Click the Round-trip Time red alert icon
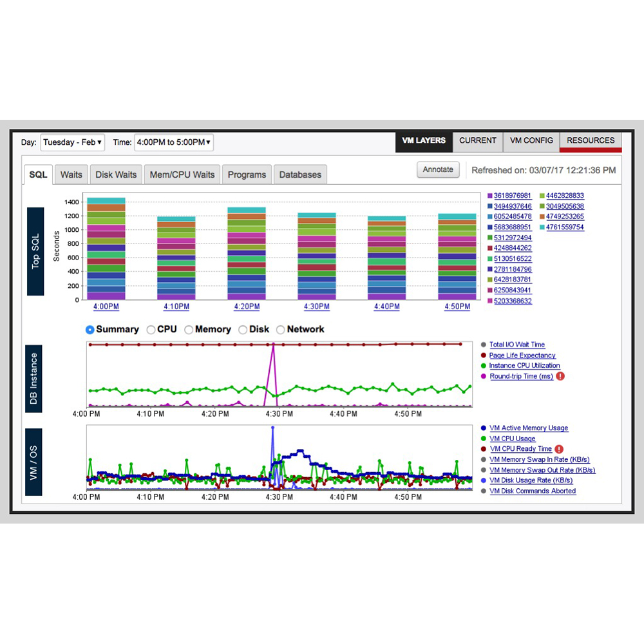The image size is (644, 644). (x=560, y=376)
